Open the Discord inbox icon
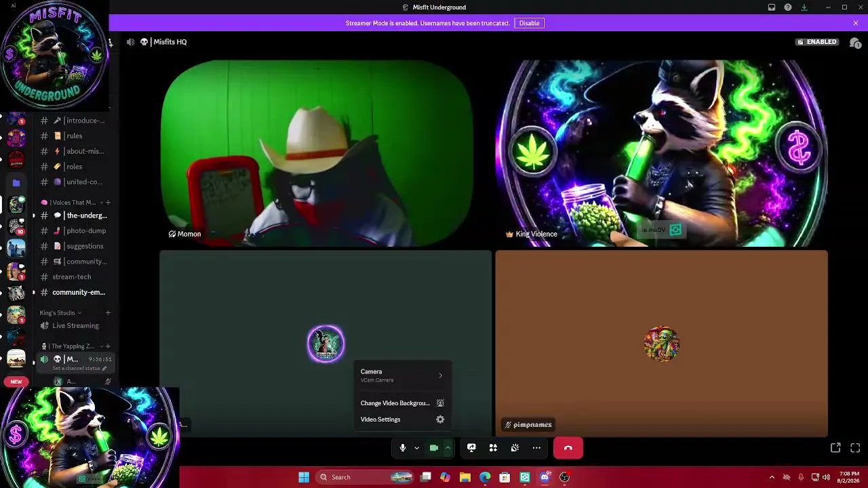The width and height of the screenshot is (868, 488). pos(772,7)
